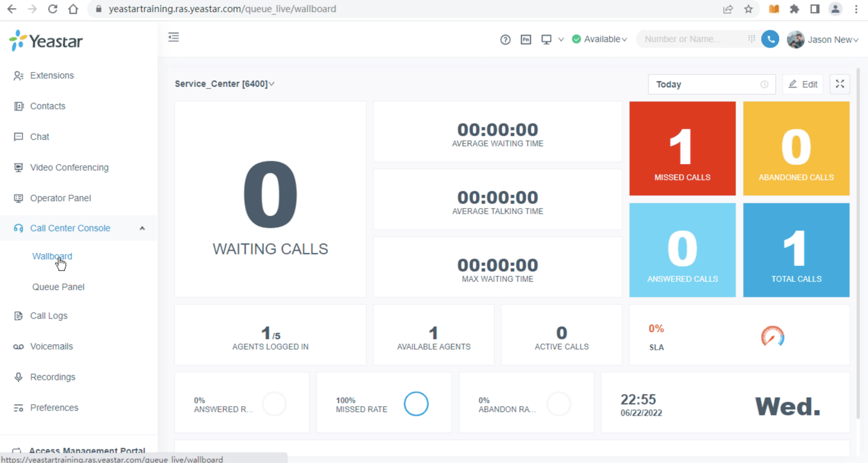Image resolution: width=868 pixels, height=463 pixels.
Task: Open the Today time range selector
Action: click(x=711, y=84)
